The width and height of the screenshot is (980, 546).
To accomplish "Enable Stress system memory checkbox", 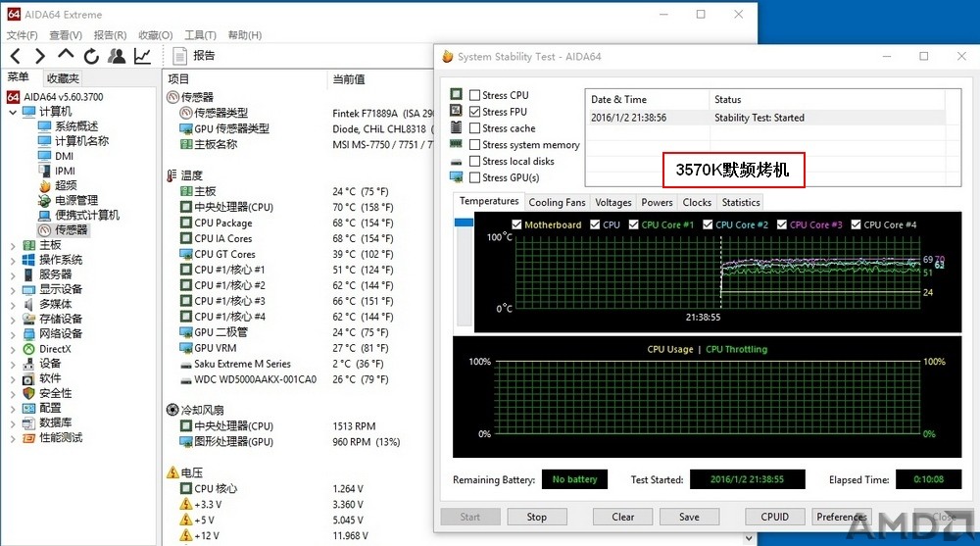I will 475,144.
